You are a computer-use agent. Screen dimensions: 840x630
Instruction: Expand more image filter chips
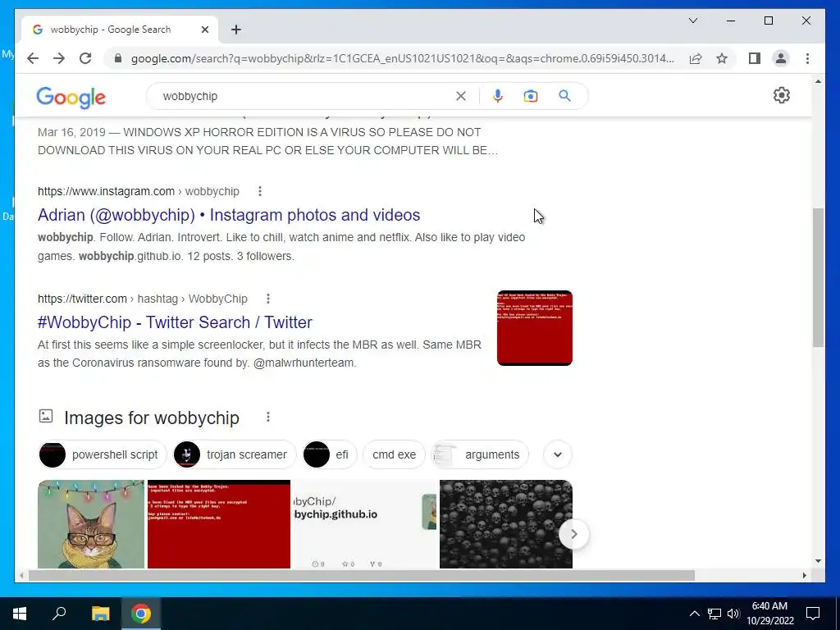[x=558, y=454]
